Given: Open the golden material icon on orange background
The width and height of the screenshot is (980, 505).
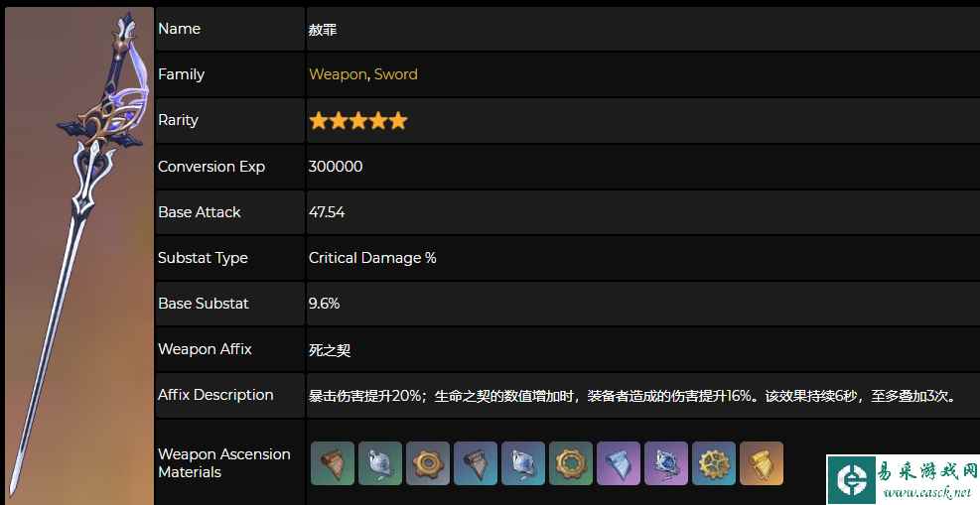Looking at the screenshot, I should pos(762,463).
